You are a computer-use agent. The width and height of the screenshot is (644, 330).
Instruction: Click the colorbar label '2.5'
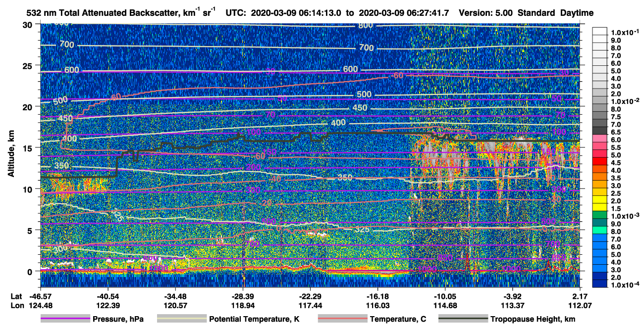point(617,193)
